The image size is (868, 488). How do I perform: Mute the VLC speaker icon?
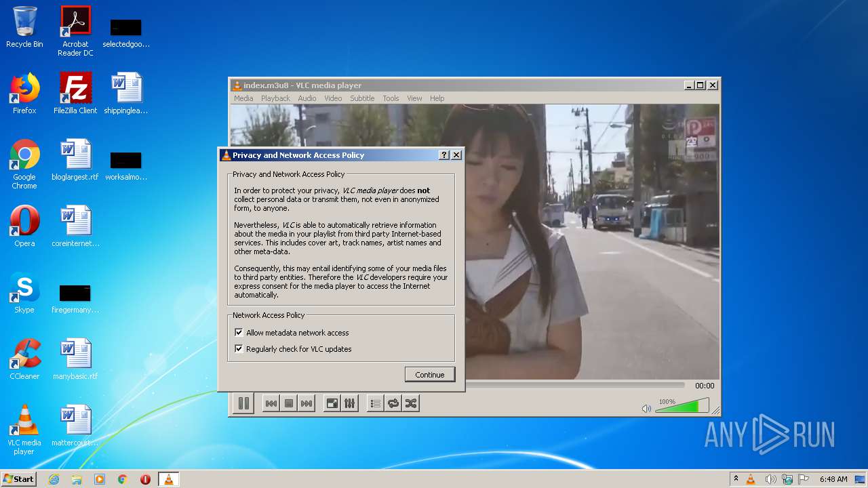coord(646,408)
